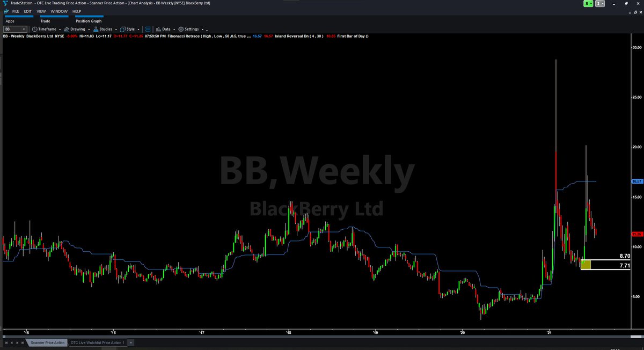The image size is (644, 350).
Task: Click the Timeframe clock icon
Action: click(x=35, y=29)
